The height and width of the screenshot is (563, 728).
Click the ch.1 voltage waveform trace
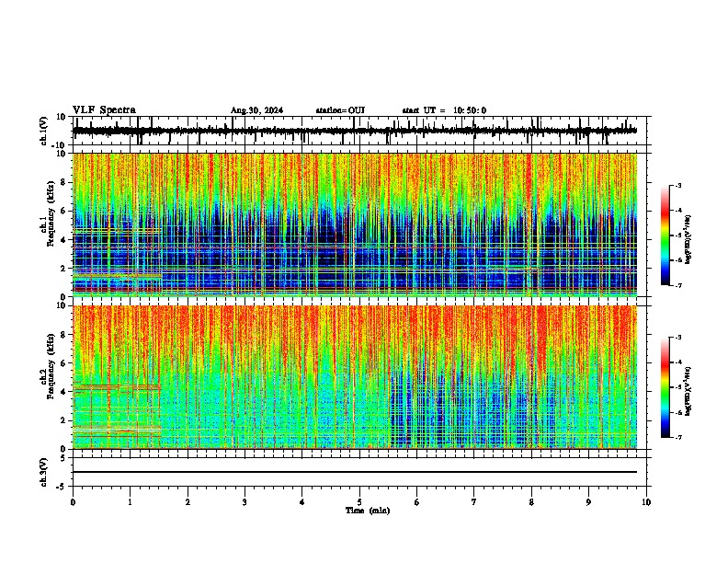(x=355, y=131)
